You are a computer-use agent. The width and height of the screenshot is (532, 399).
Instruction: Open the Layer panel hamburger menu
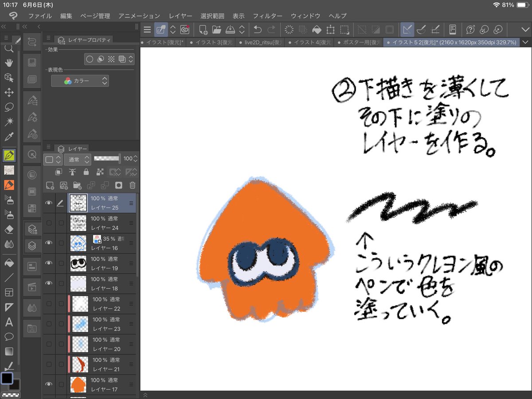point(48,148)
